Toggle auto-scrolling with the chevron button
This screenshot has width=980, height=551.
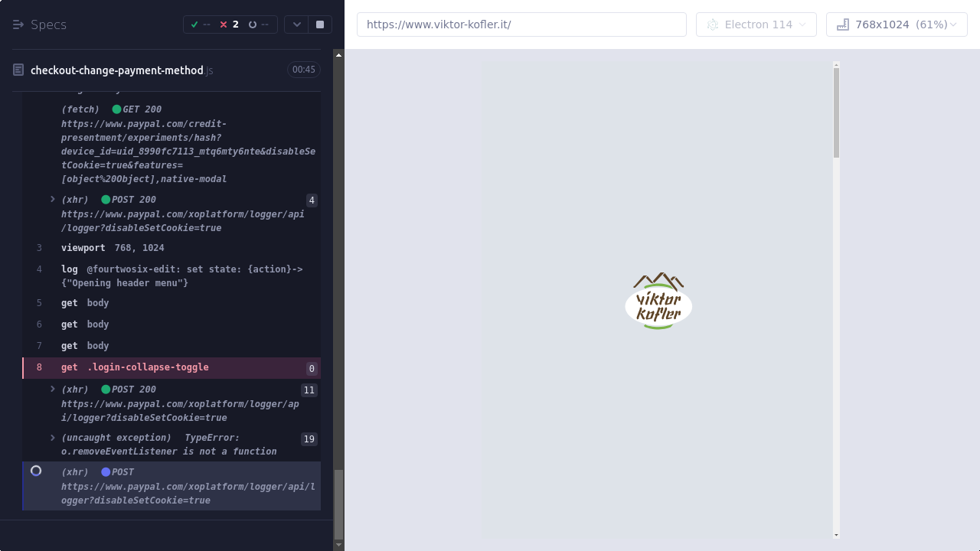tap(296, 24)
